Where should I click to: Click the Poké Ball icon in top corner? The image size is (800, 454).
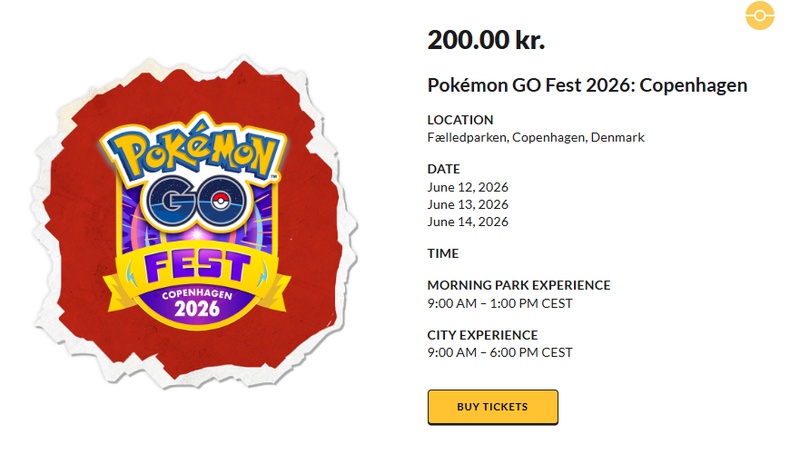761,17
